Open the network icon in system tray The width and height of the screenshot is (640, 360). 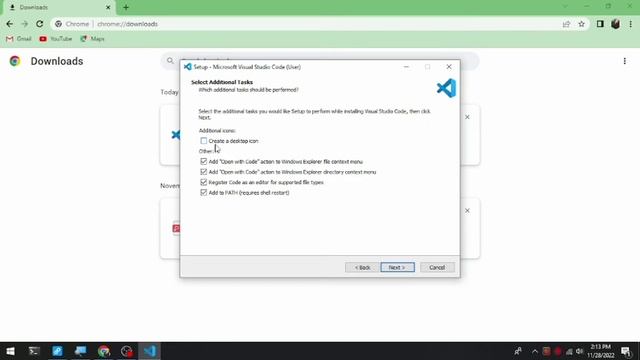(x=569, y=351)
